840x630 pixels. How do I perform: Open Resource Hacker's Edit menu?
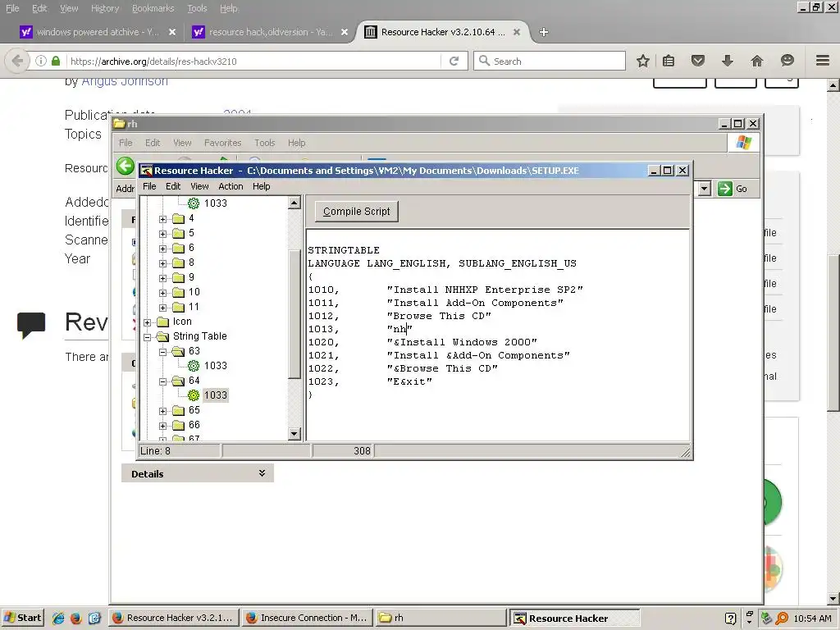point(173,186)
